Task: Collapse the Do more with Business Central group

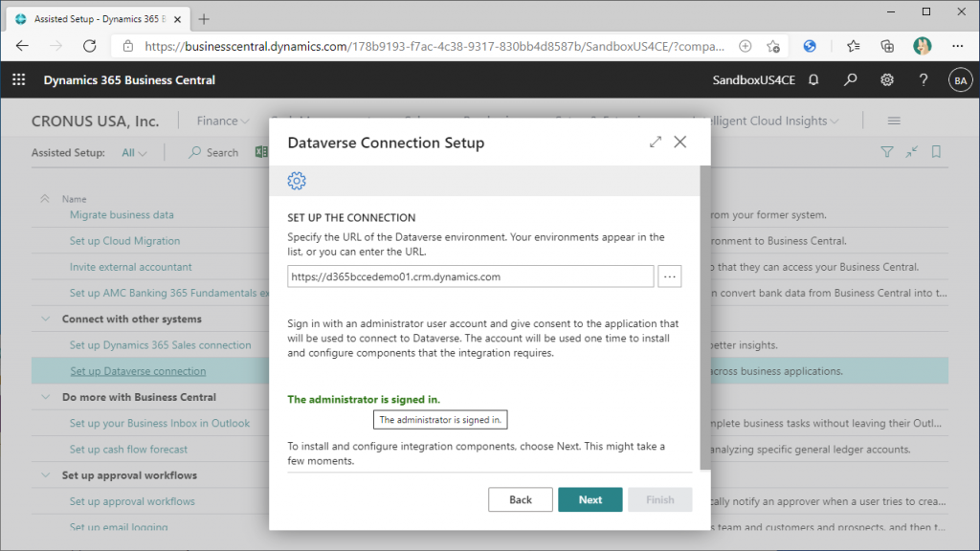Action: 46,397
